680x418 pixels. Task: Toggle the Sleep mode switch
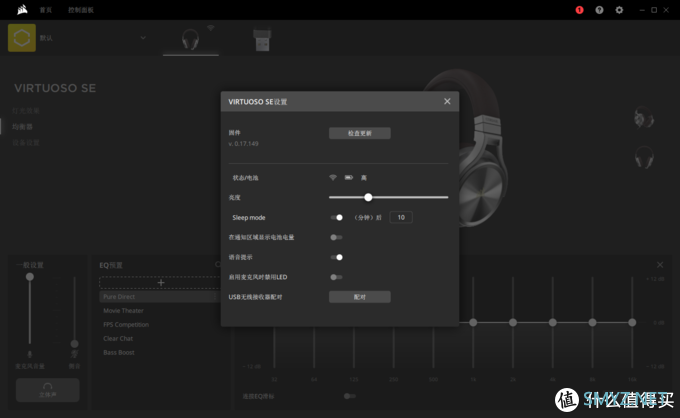pyautogui.click(x=337, y=217)
